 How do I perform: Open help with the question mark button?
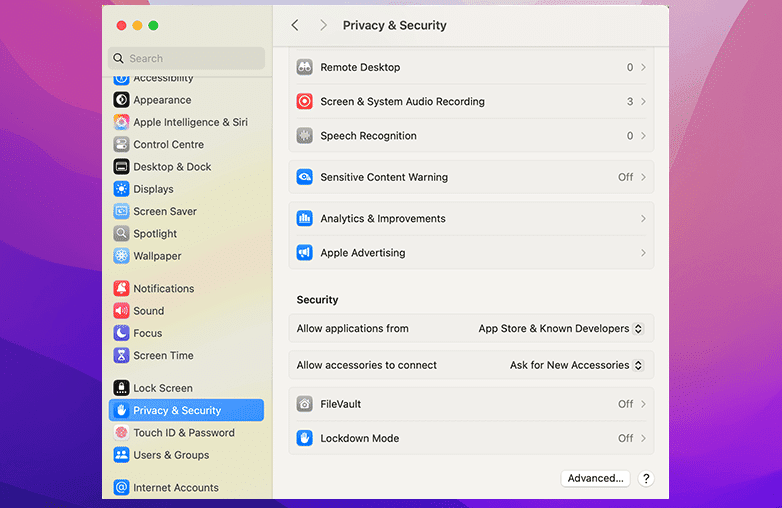[646, 479]
